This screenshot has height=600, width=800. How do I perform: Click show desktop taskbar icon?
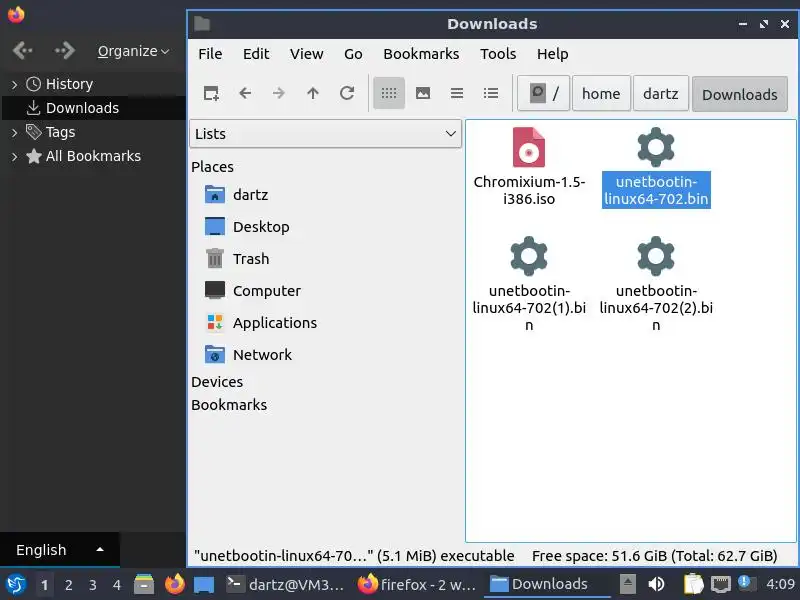[204, 585]
